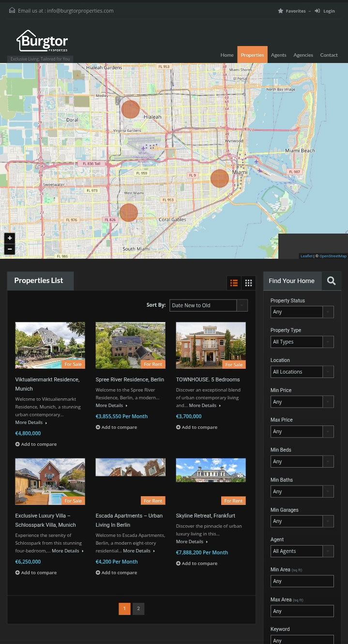Go to pagination page 2

click(x=138, y=609)
